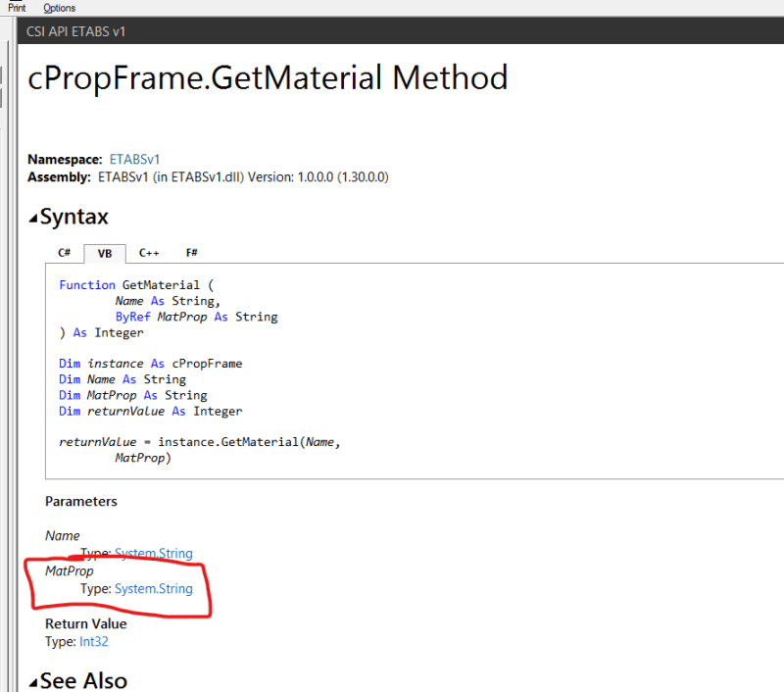Click ') As Integer' code line
The width and height of the screenshot is (784, 692).
point(102,333)
